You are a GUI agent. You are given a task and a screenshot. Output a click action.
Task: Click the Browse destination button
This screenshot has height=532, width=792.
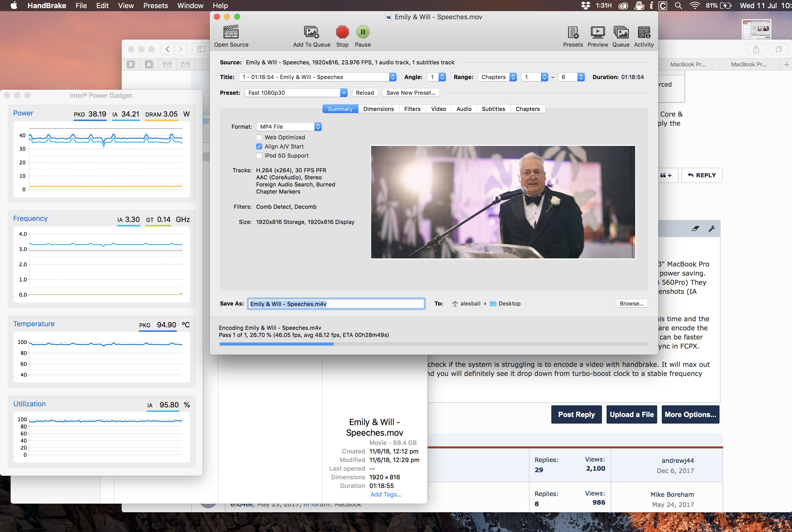(x=631, y=303)
